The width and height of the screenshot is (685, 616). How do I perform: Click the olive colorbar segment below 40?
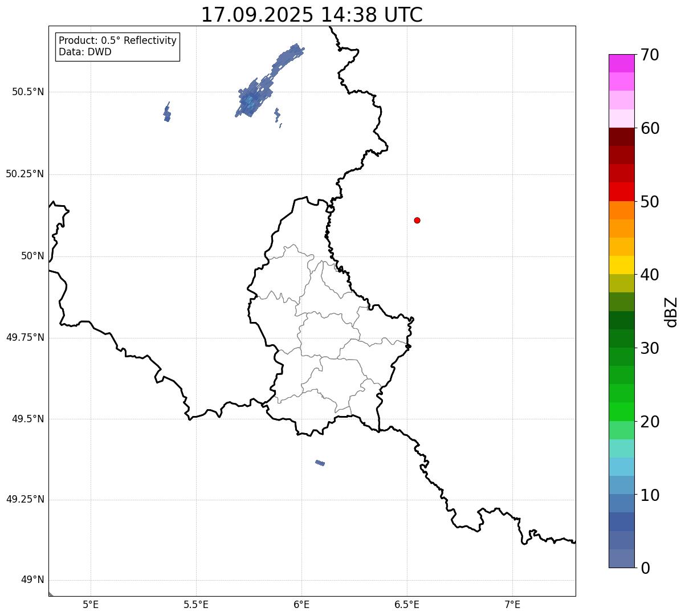coord(622,283)
